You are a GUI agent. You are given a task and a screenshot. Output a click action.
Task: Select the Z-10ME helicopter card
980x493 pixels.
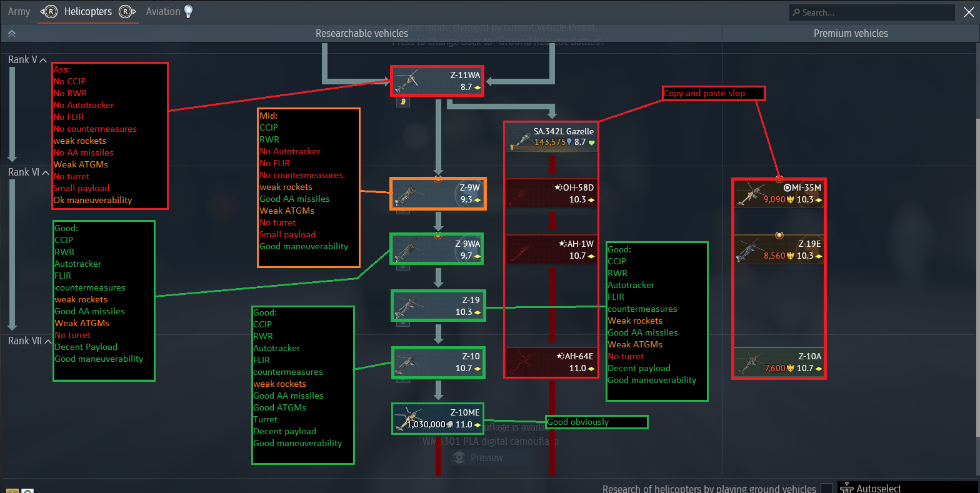click(437, 419)
